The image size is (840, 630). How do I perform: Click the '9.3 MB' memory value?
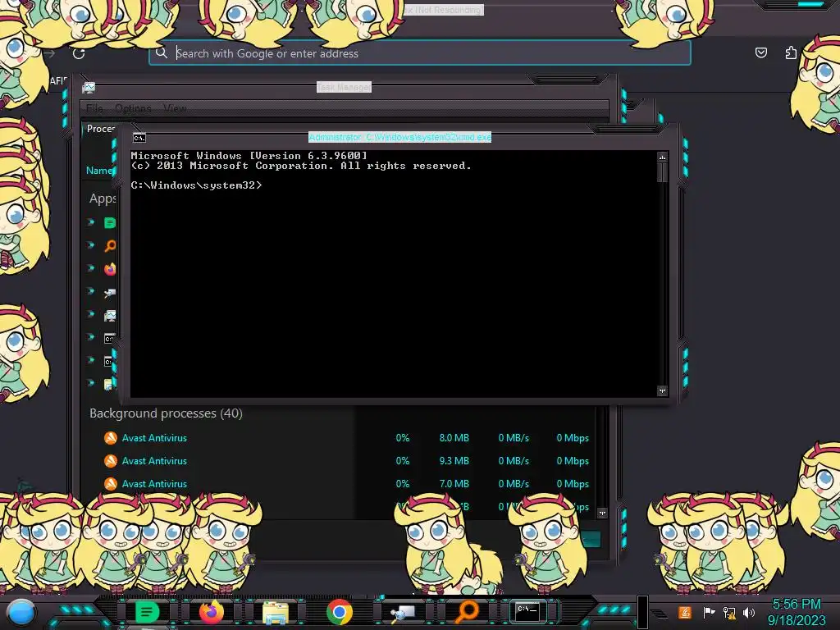pos(454,461)
